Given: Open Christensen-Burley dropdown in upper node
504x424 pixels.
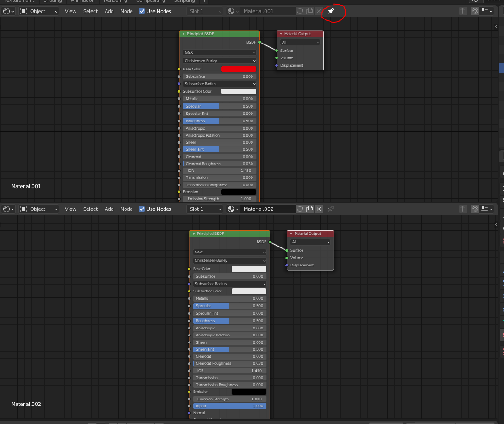Looking at the screenshot, I should pyautogui.click(x=220, y=61).
